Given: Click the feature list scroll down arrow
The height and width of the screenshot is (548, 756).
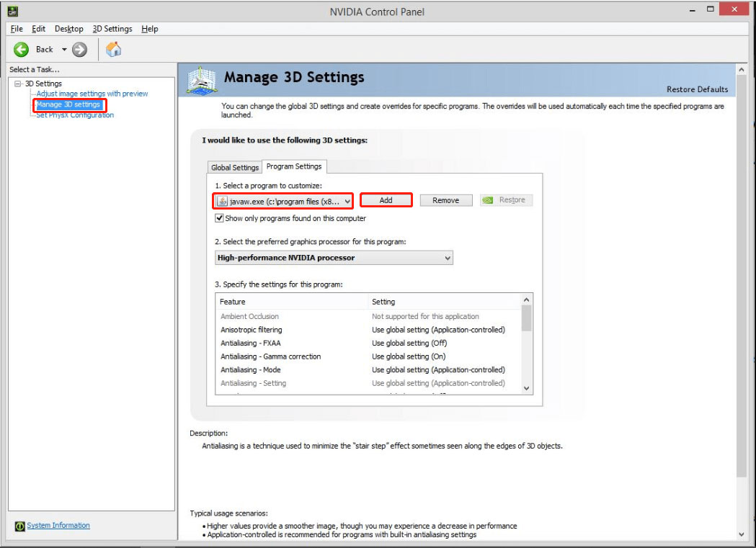Looking at the screenshot, I should tap(527, 388).
